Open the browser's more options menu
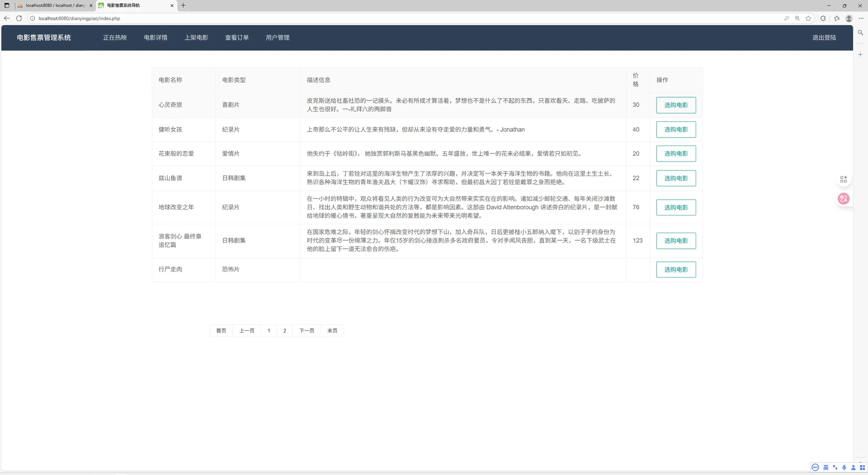868x475 pixels. point(861,18)
